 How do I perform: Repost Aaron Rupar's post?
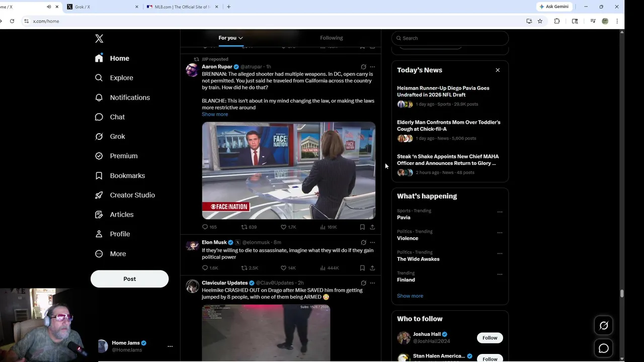pos(249,227)
